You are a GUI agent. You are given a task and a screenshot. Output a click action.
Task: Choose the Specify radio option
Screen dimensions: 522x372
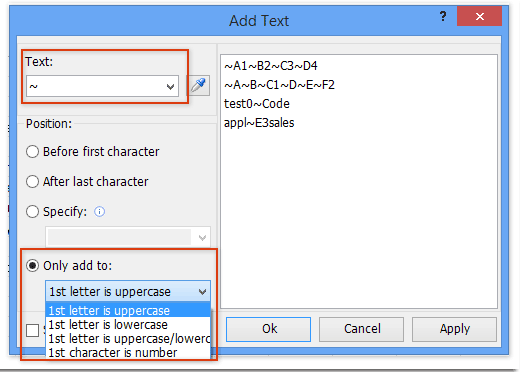[x=32, y=212]
